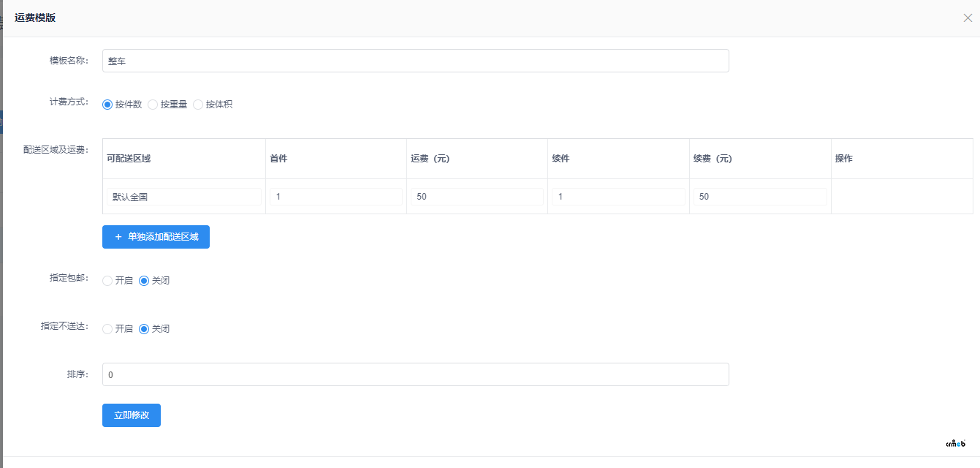Screen dimensions: 980x468
Task: Select the 按重量 billing radio button
Action: (153, 105)
